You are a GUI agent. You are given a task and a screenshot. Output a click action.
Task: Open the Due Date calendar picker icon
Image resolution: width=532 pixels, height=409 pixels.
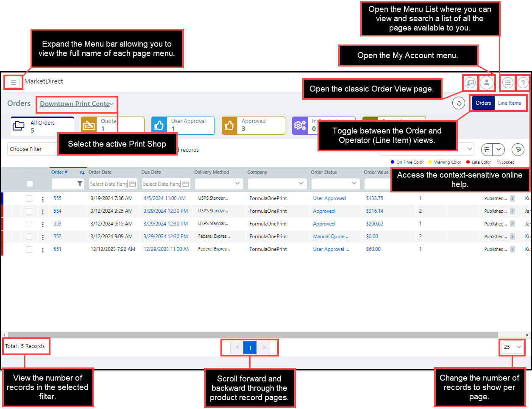pos(185,184)
